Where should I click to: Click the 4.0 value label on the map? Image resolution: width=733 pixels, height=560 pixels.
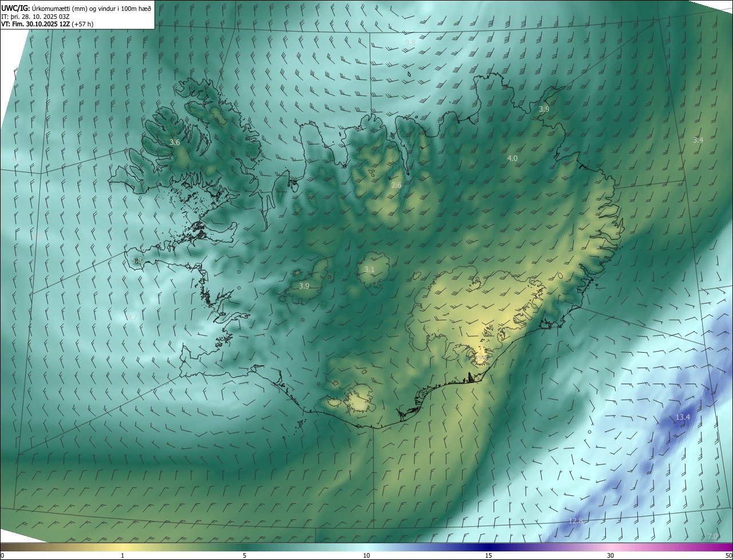pos(512,158)
